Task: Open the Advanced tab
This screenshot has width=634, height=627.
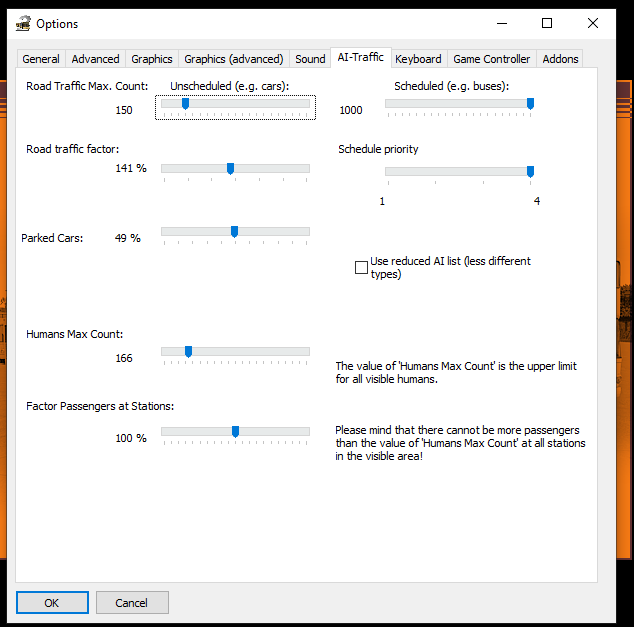Action: [96, 59]
